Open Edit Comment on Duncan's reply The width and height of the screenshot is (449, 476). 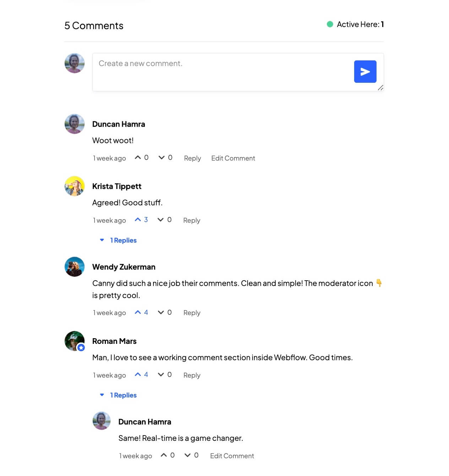coord(232,456)
